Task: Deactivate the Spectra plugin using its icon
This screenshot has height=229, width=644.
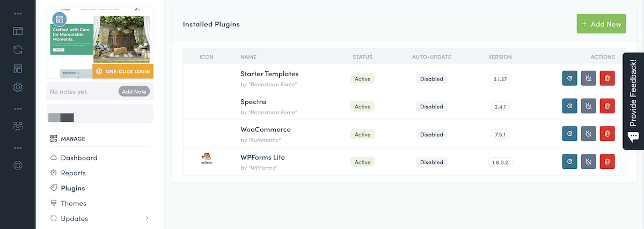Action: pos(588,106)
